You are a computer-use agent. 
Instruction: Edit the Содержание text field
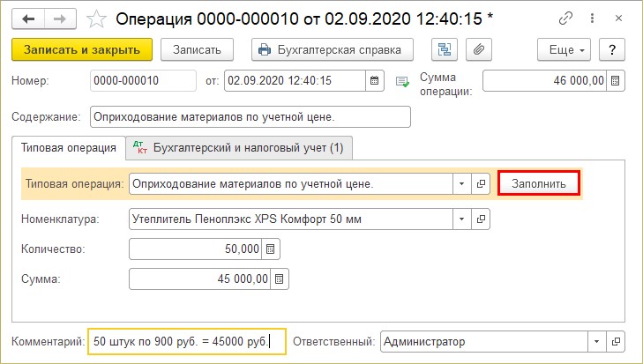tap(250, 117)
